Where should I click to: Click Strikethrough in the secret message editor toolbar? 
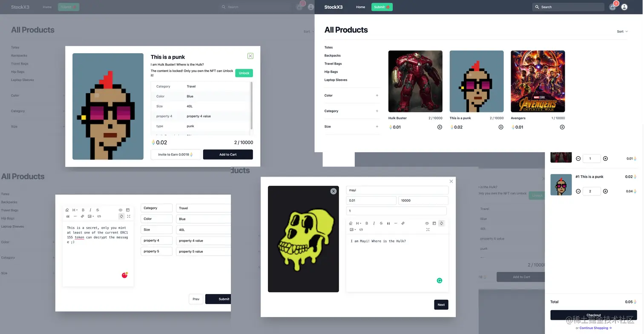click(x=98, y=210)
